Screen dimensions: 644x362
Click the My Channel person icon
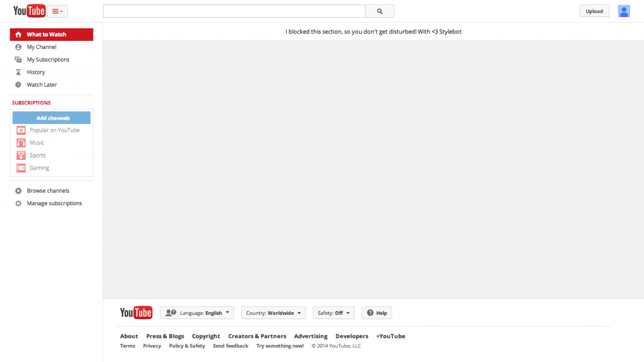point(18,47)
